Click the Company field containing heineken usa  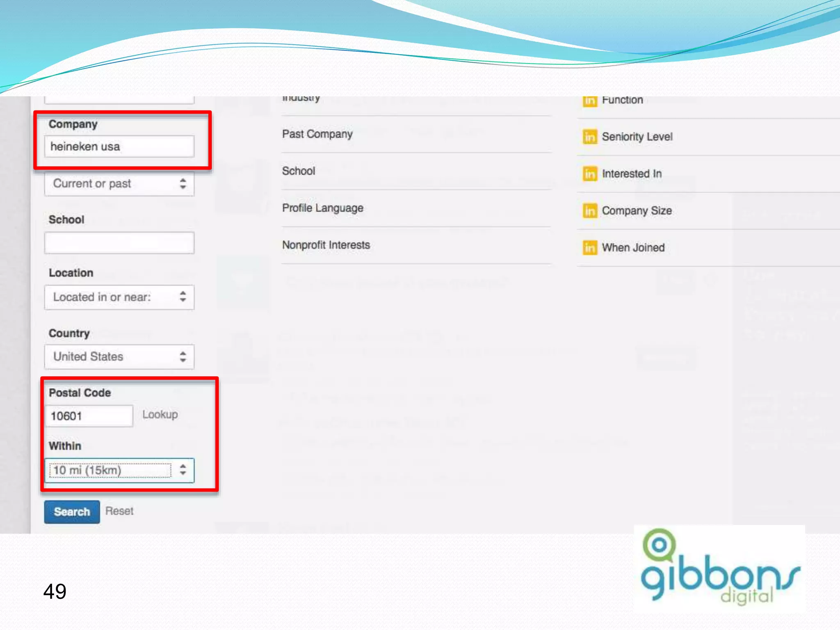point(119,146)
